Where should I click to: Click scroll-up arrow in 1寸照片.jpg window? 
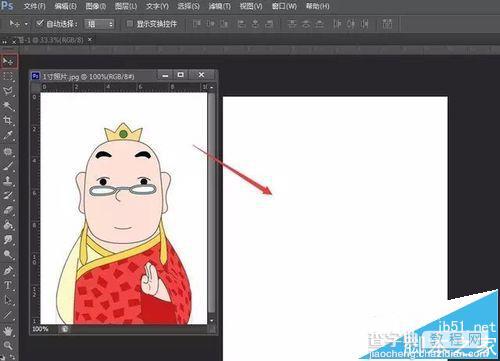tap(212, 87)
